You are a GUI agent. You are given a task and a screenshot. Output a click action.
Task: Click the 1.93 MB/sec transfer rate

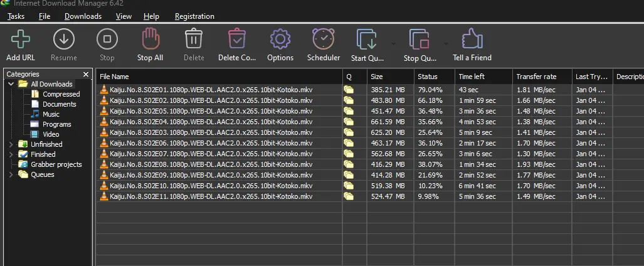pos(536,164)
